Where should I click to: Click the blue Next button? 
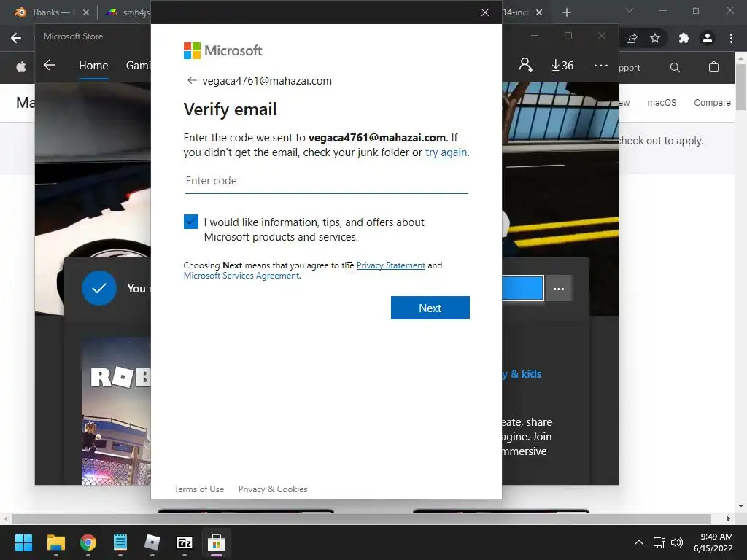pyautogui.click(x=430, y=308)
